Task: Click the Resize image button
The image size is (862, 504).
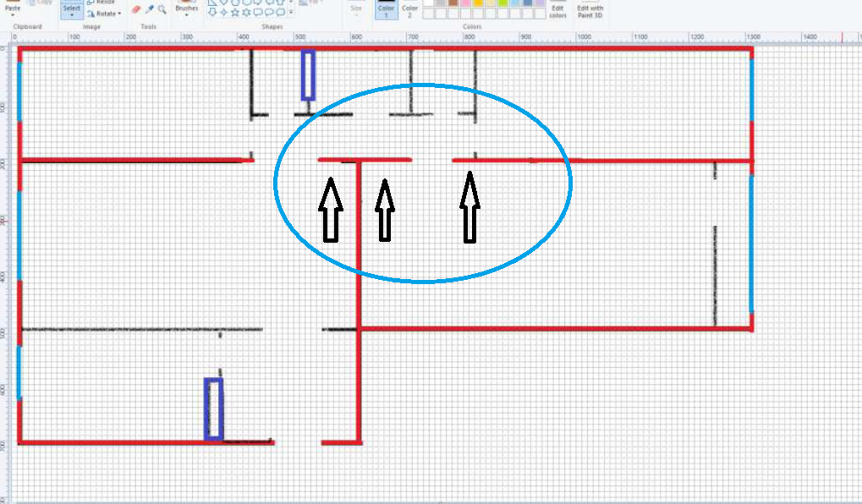Action: pyautogui.click(x=102, y=3)
